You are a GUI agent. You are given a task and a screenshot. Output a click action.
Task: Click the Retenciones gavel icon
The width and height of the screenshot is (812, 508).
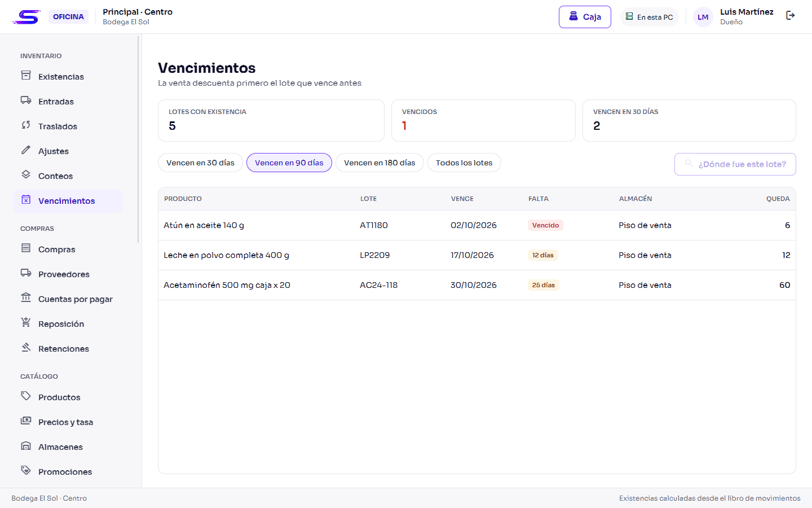(x=26, y=348)
